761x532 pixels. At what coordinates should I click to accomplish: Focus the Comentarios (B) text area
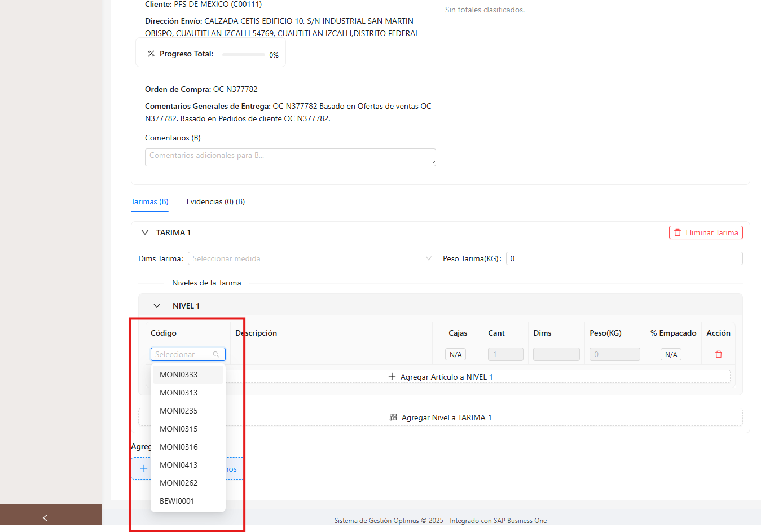291,157
